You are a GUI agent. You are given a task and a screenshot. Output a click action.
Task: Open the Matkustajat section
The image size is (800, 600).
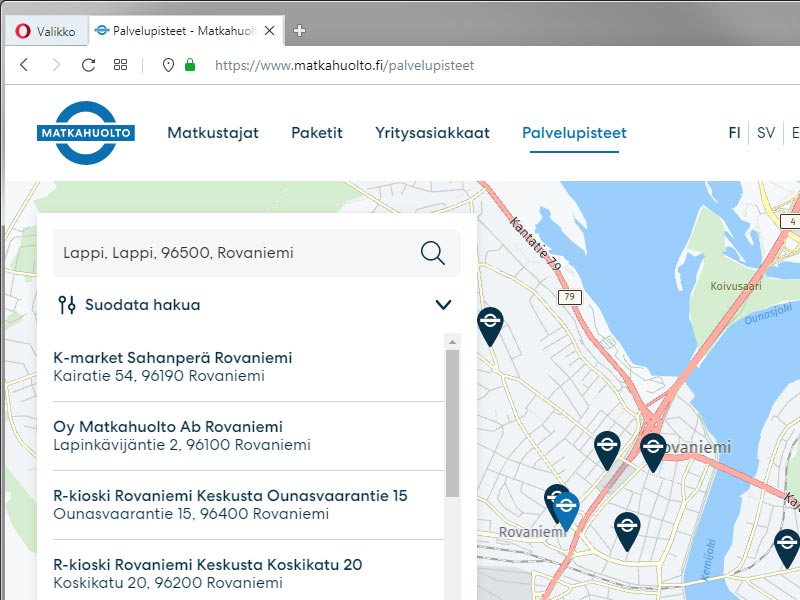point(213,133)
